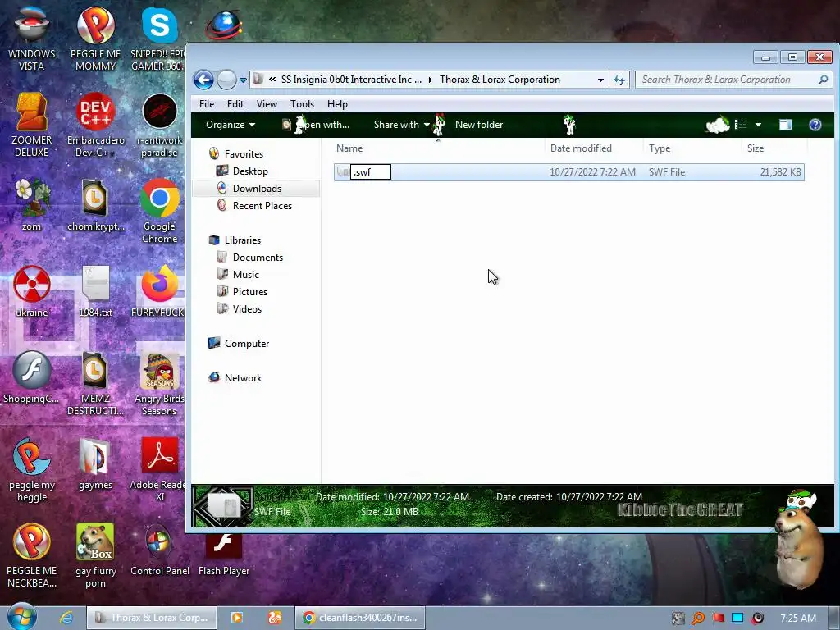Click the Windows Start orb
This screenshot has height=630, width=840.
point(22,617)
